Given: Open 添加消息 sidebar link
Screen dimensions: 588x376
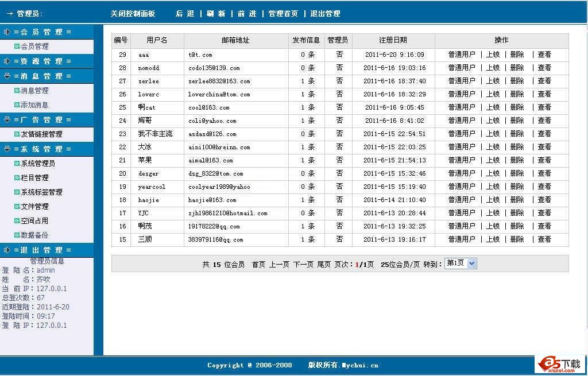Looking at the screenshot, I should click(34, 105).
